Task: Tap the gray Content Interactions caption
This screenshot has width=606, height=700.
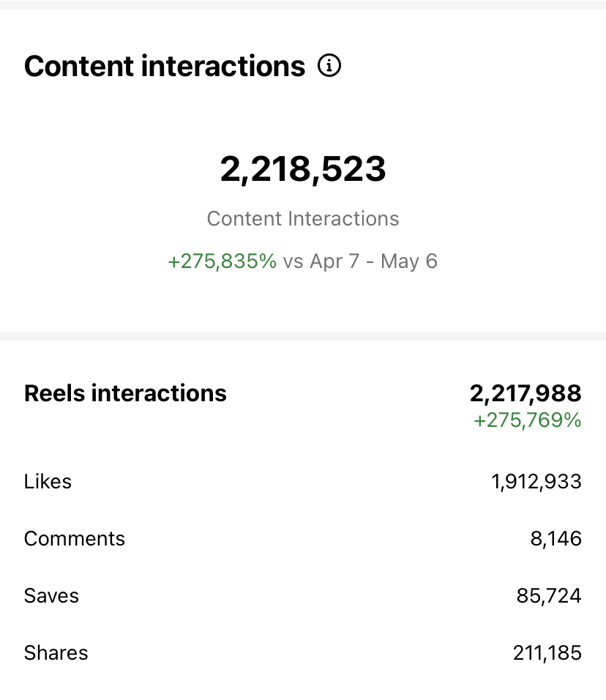Action: (303, 219)
